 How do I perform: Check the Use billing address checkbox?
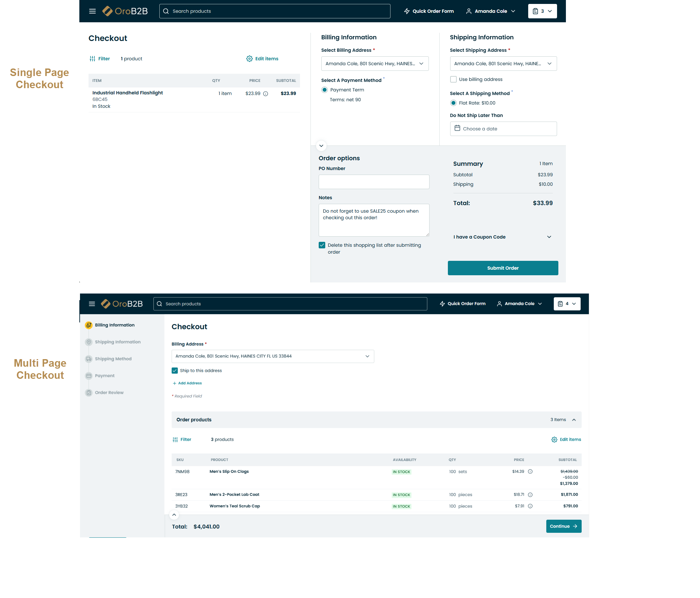pyautogui.click(x=453, y=79)
